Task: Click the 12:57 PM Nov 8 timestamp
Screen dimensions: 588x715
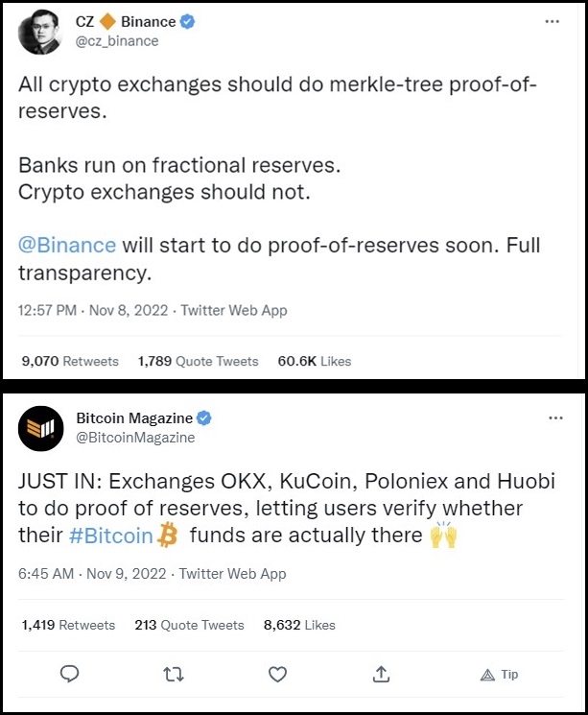Action: (x=92, y=310)
